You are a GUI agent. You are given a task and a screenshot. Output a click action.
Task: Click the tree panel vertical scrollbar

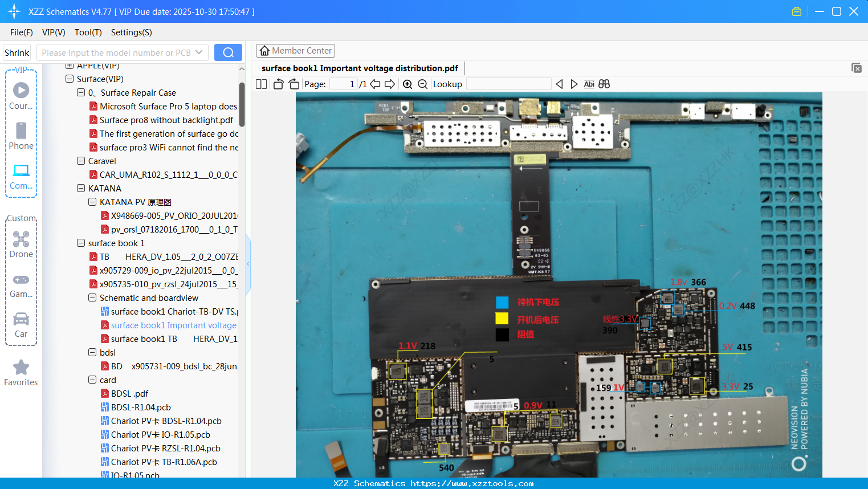[242, 104]
